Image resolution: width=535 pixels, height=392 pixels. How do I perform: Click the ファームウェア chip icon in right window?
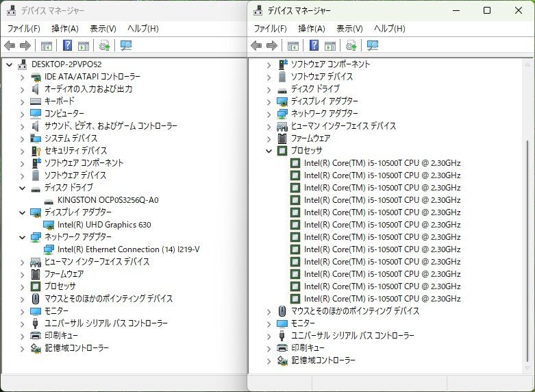tap(282, 138)
